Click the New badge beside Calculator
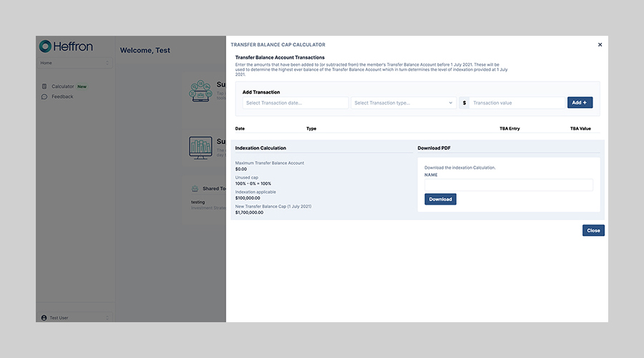644x358 pixels. pyautogui.click(x=82, y=87)
